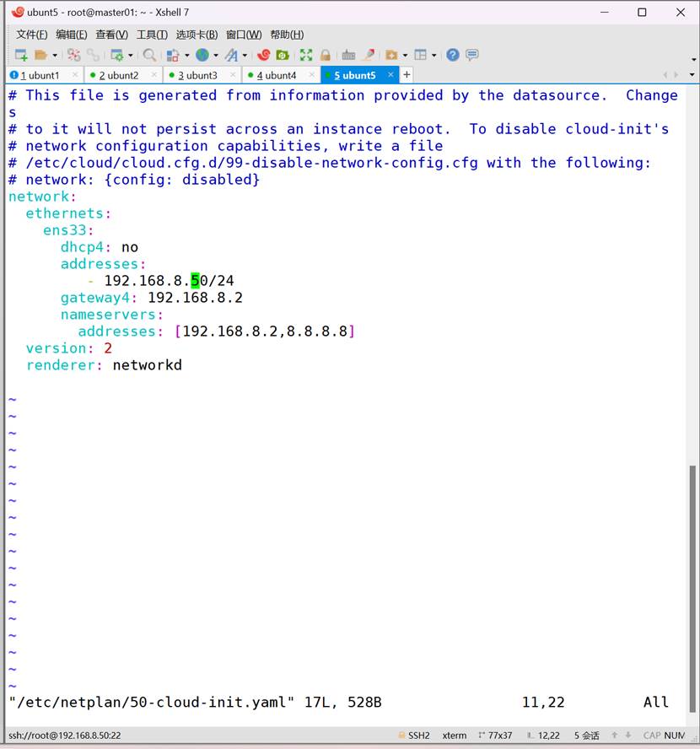Close the ubunt2 tab
The height and width of the screenshot is (749, 700).
coord(153,74)
